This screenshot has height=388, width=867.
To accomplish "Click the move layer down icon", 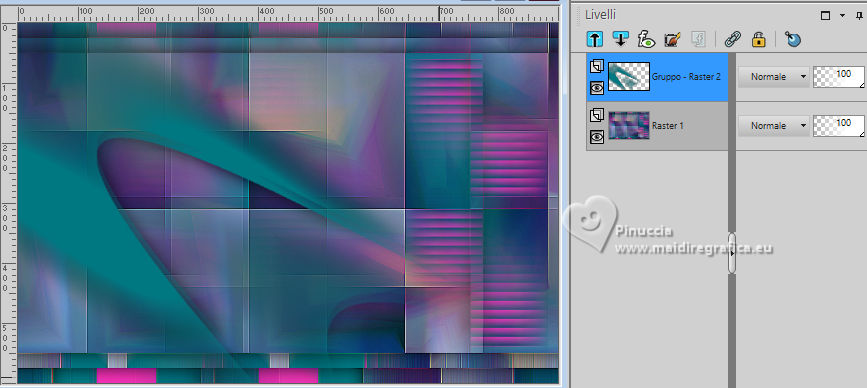I will [620, 39].
